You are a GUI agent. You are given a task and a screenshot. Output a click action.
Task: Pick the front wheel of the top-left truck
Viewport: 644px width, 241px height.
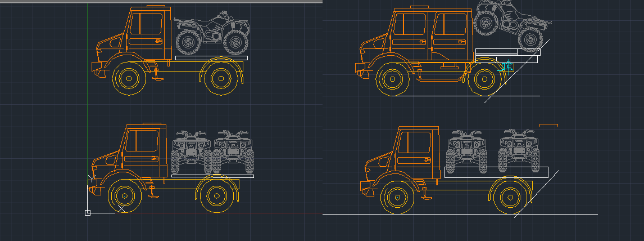click(x=129, y=78)
